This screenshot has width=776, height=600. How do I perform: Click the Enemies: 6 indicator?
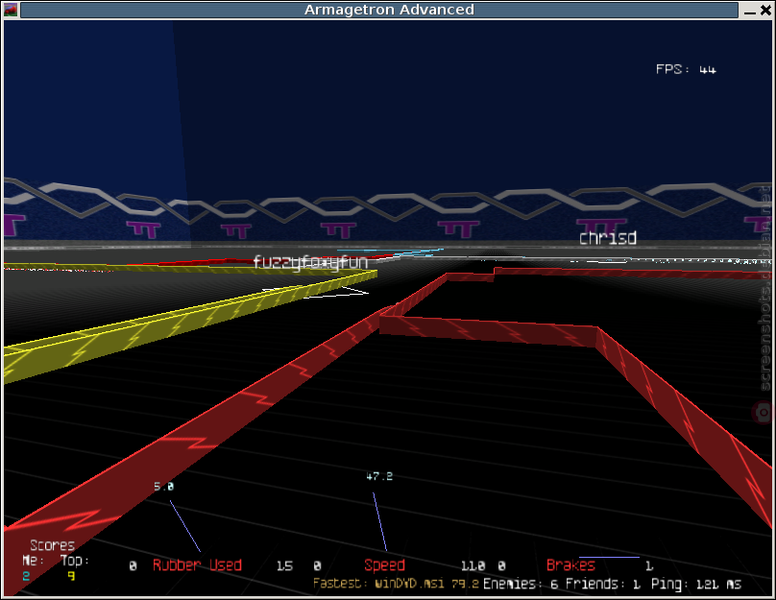click(521, 584)
